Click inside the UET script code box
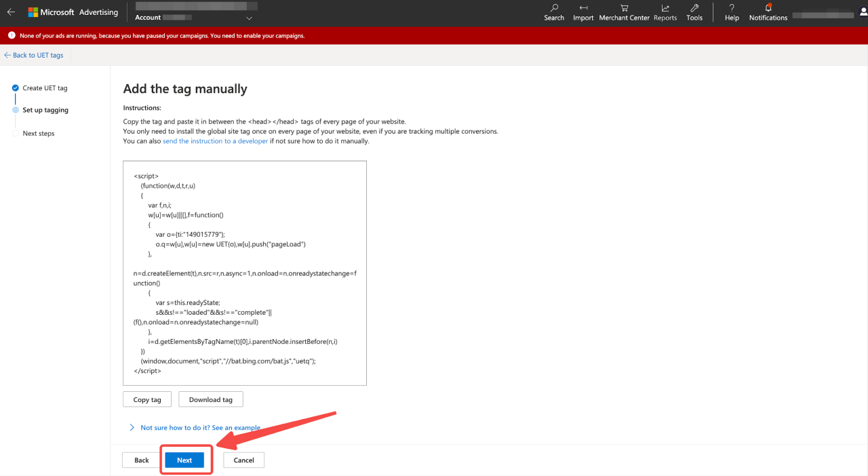The width and height of the screenshot is (868, 476). click(x=245, y=273)
